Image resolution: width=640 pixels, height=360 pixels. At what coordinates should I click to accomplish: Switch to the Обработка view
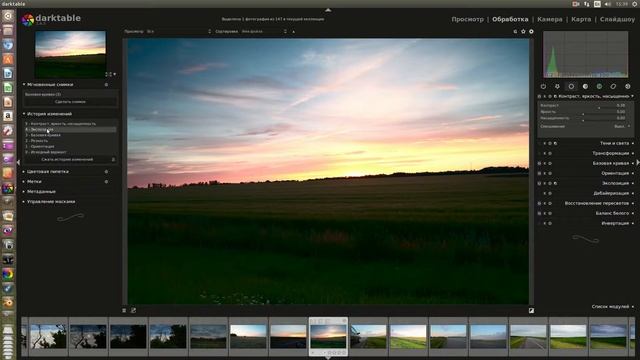click(510, 19)
